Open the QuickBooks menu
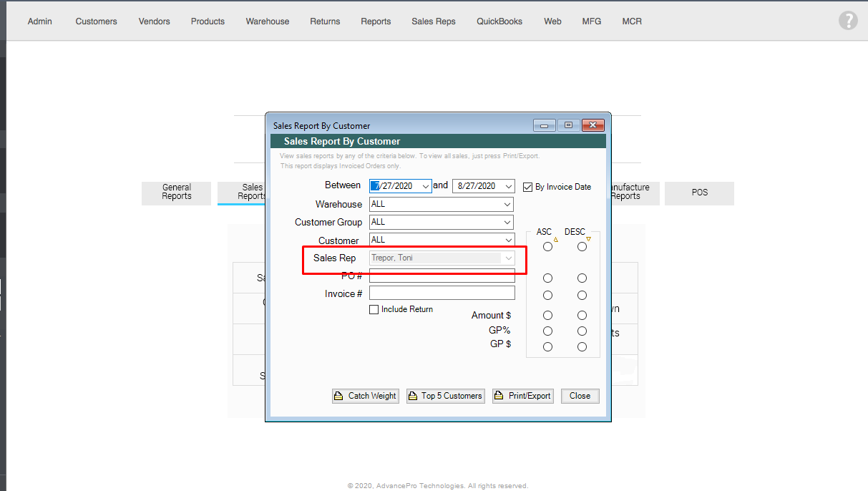 (499, 21)
